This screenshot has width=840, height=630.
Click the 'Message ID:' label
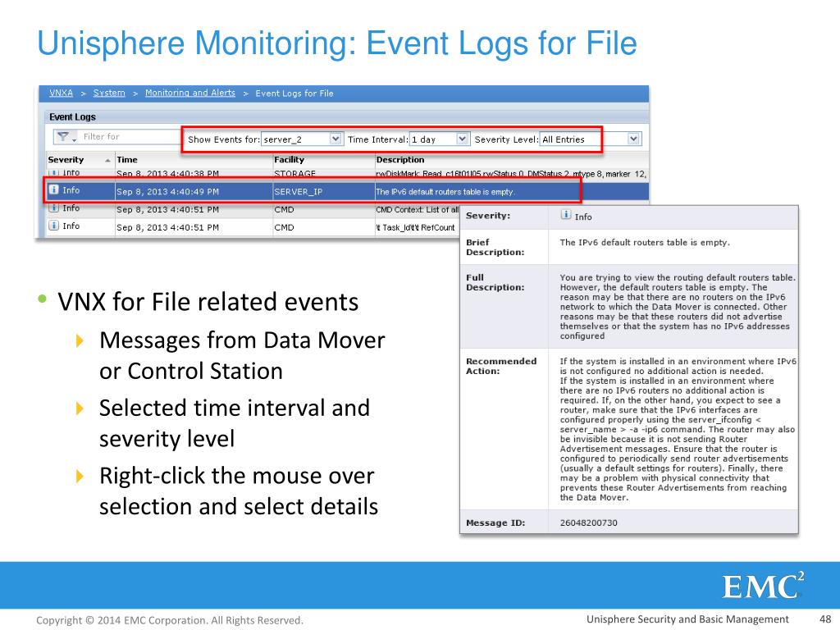[495, 523]
